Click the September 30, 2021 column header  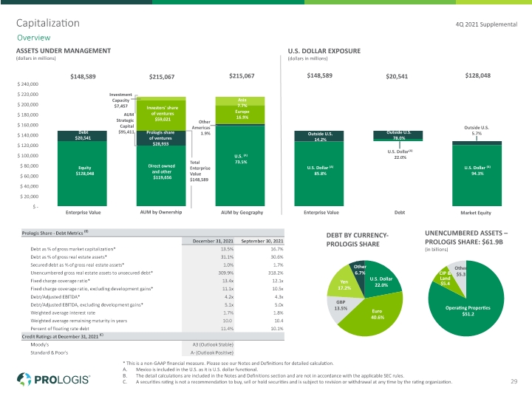pos(262,241)
